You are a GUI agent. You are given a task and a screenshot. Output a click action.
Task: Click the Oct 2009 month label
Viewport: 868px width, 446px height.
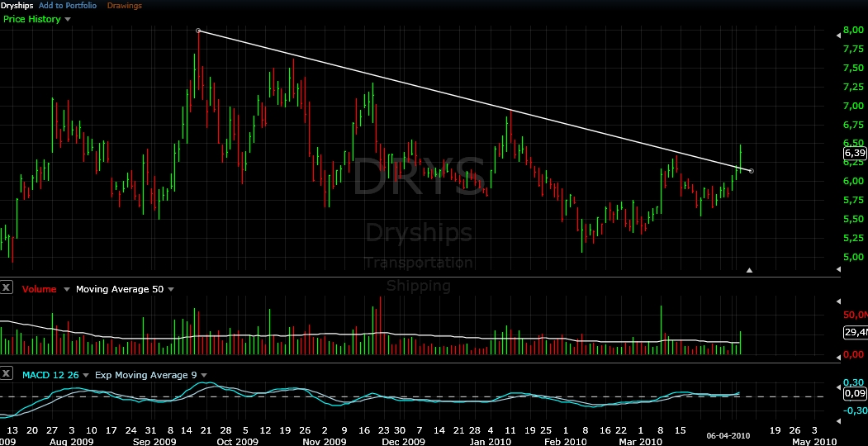click(237, 442)
